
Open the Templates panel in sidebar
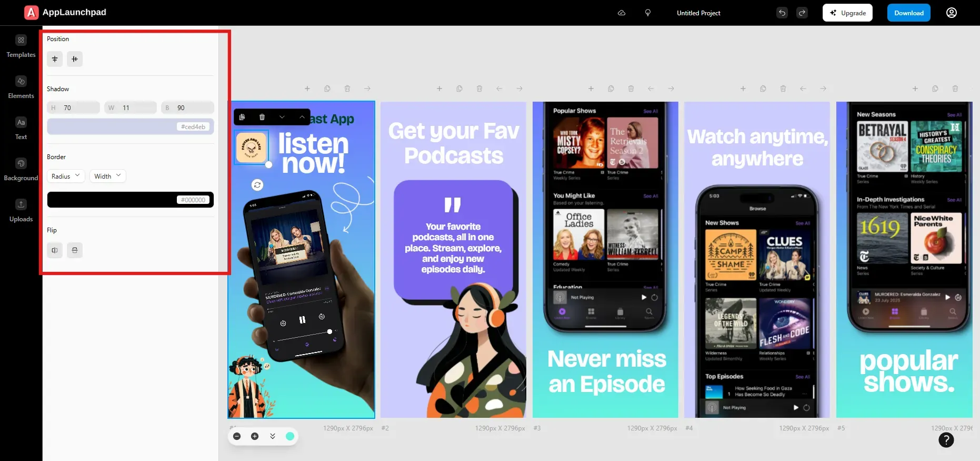(x=21, y=47)
